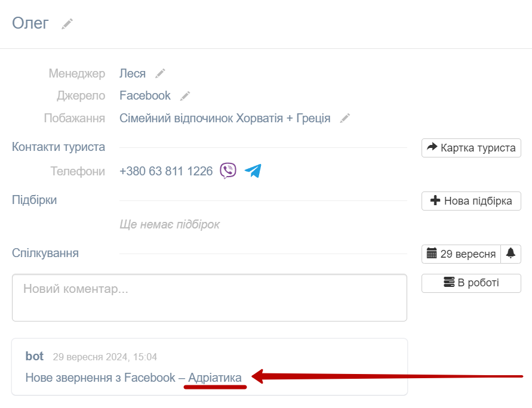Edit the Facebook source pencil icon
This screenshot has height=408, width=532.
[x=185, y=96]
